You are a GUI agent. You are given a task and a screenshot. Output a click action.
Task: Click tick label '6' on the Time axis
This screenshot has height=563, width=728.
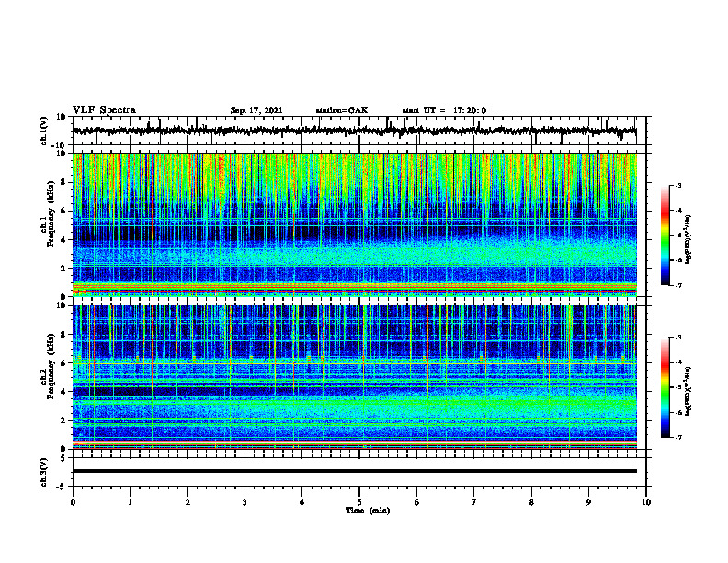pyautogui.click(x=417, y=502)
